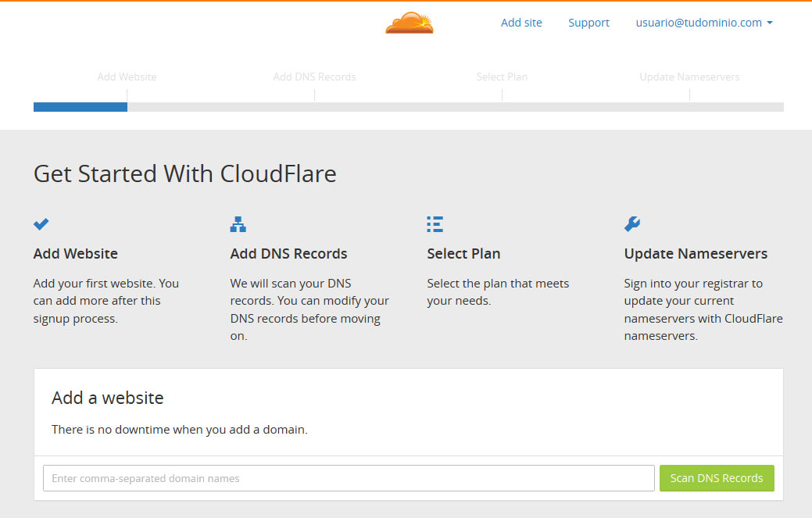The image size is (812, 518).
Task: Click 'Sign into your registrar' description
Action: pyautogui.click(x=703, y=309)
